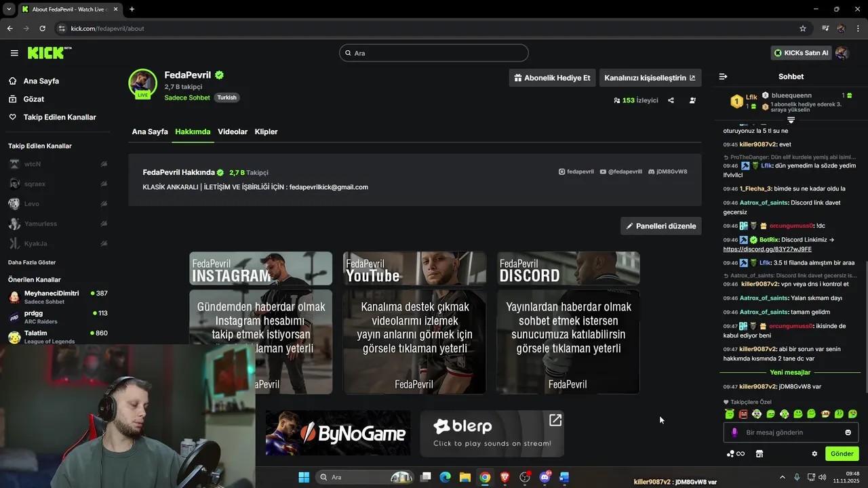Viewport: 868px width, 488px height.
Task: Open the hamburger sidebar menu
Action: pyautogui.click(x=14, y=53)
